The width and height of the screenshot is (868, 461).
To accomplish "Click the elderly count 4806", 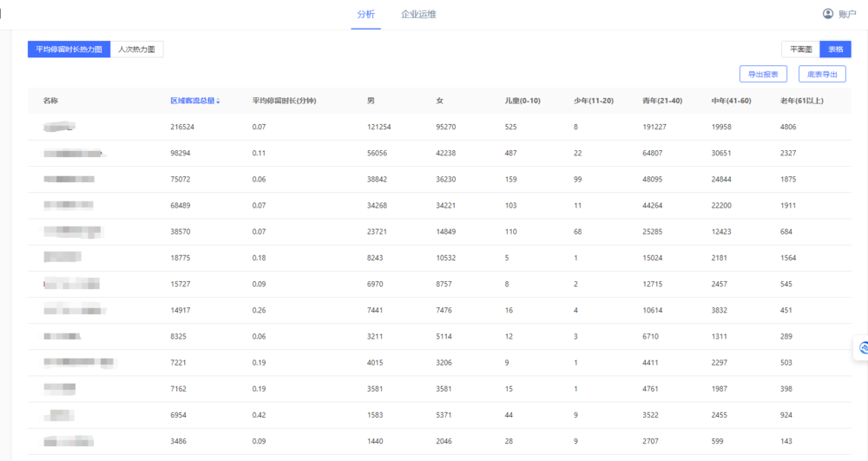I will coord(788,127).
